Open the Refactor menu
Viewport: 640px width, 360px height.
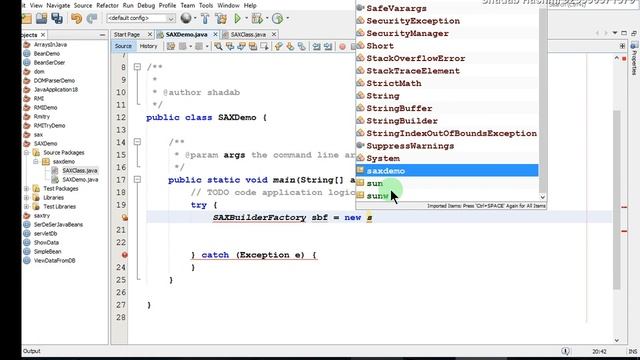click(x=107, y=6)
